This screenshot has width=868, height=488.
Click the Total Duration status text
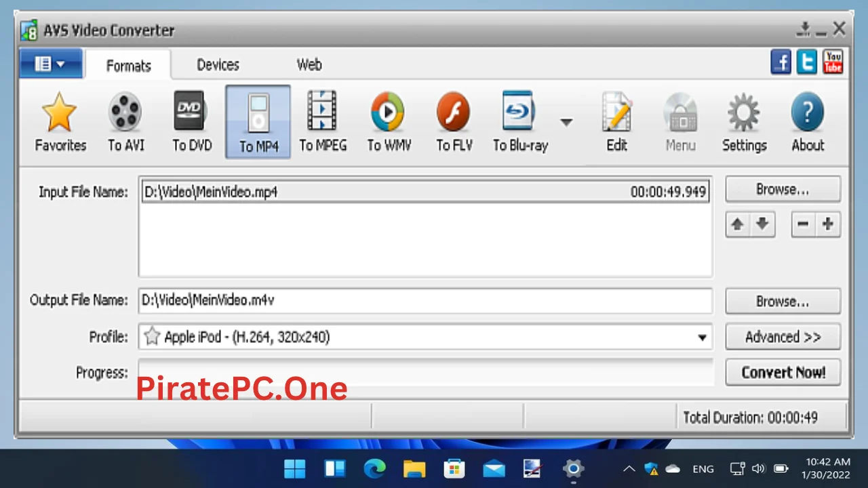(750, 418)
